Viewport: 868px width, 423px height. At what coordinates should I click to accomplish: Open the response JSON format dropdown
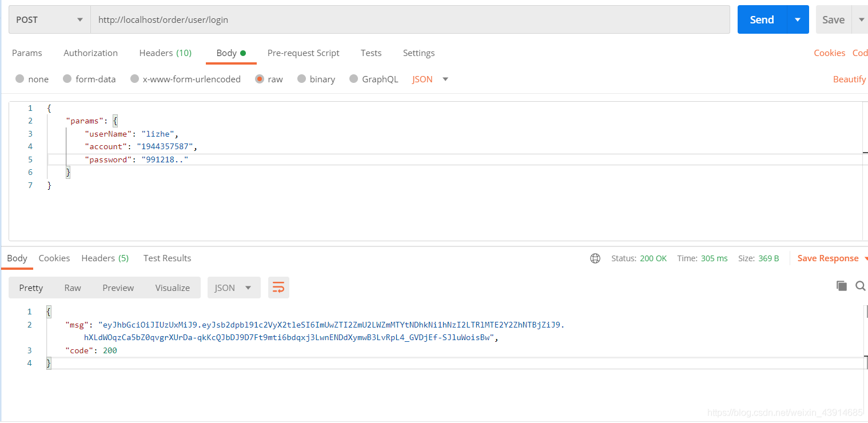coord(234,288)
